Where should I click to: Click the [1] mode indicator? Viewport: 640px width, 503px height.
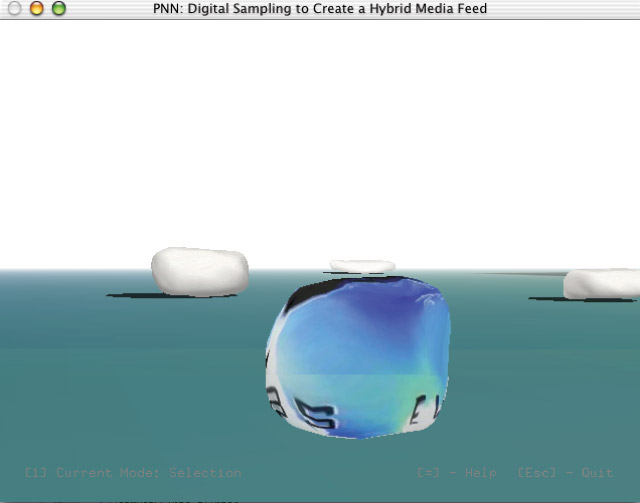[x=35, y=472]
